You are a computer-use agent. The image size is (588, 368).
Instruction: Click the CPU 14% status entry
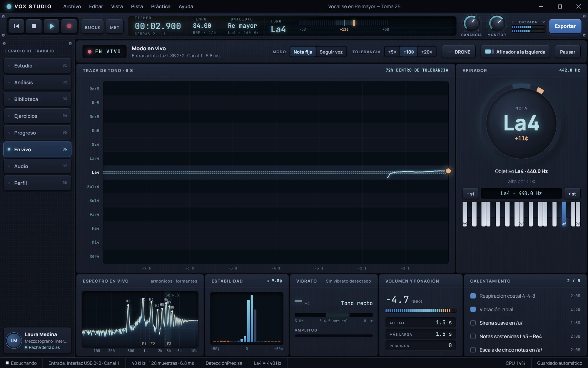[515, 363]
